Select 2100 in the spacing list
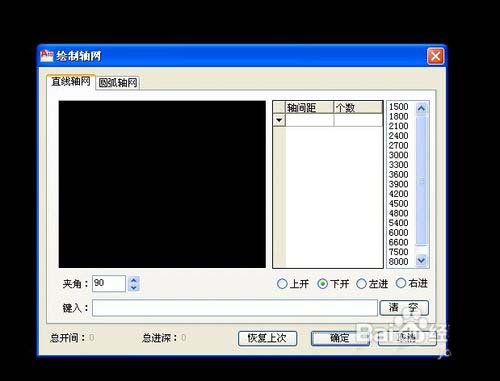The image size is (500, 381). [x=399, y=126]
